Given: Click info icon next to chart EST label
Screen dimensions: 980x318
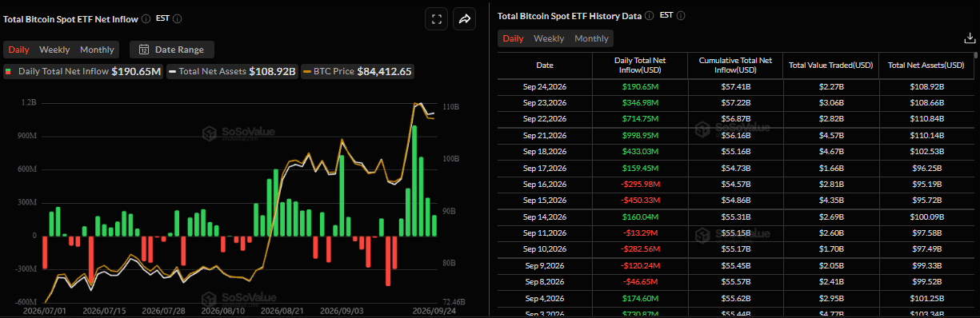Looking at the screenshot, I should coord(177,18).
